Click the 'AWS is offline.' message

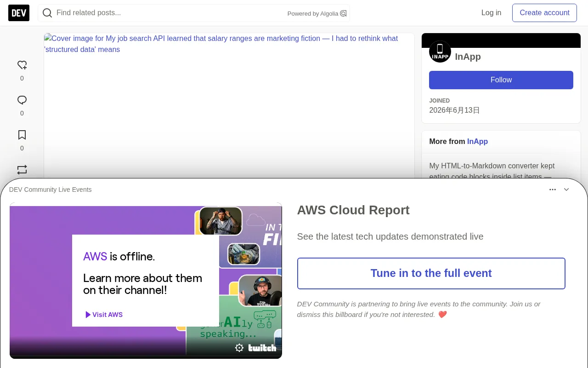pyautogui.click(x=119, y=256)
